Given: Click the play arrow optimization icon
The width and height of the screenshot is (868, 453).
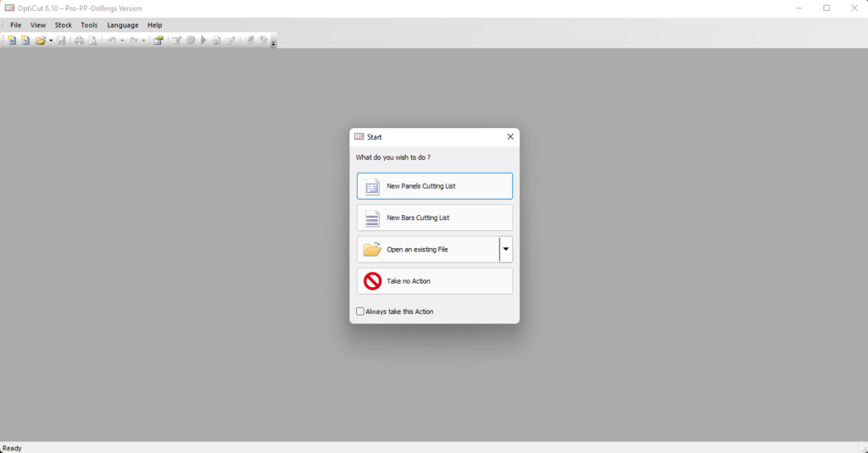Looking at the screenshot, I should click(203, 41).
